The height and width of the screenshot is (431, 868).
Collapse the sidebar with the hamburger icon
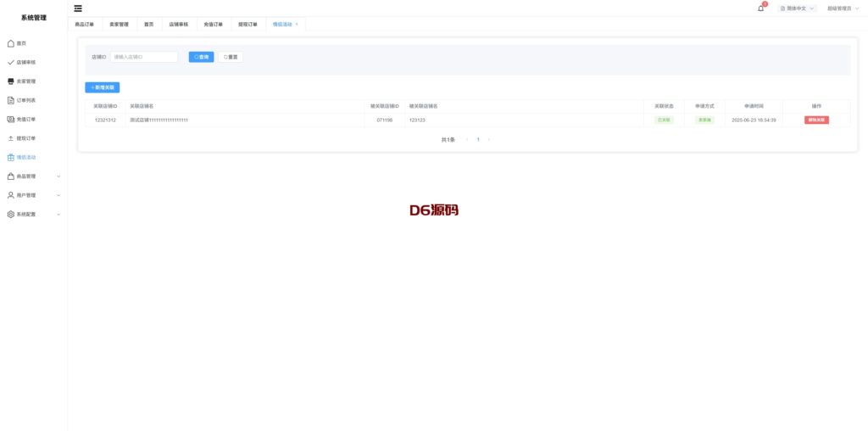point(78,8)
